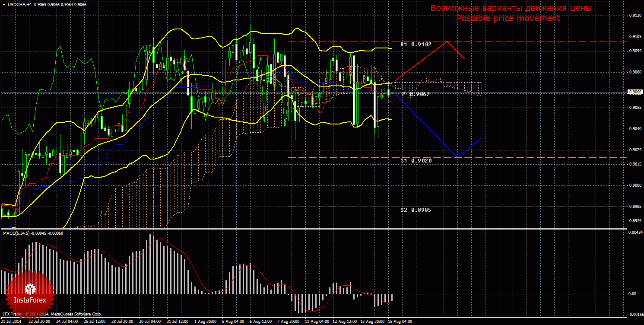Select the 24 Jul 04:00 time label
The height and width of the screenshot is (325, 644).
pyautogui.click(x=67, y=322)
